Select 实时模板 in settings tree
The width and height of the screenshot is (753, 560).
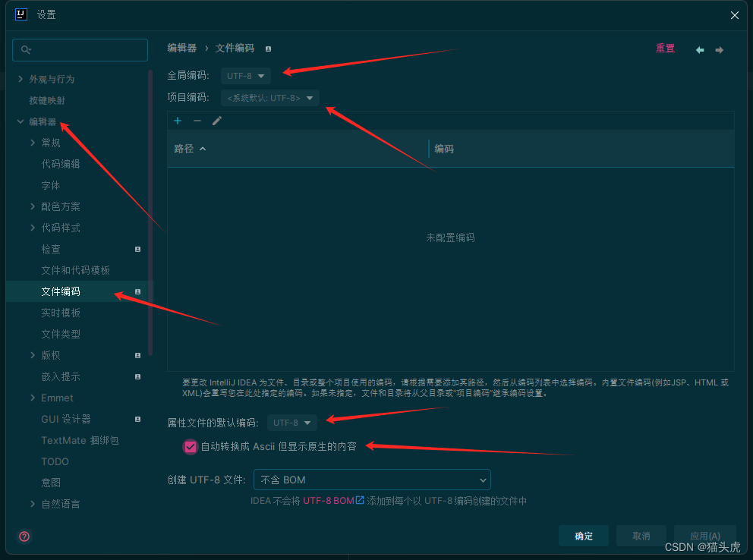pyautogui.click(x=61, y=313)
